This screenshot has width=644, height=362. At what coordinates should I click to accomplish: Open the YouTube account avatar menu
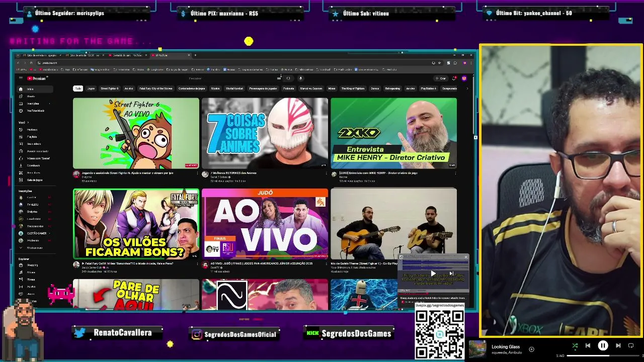tap(464, 78)
